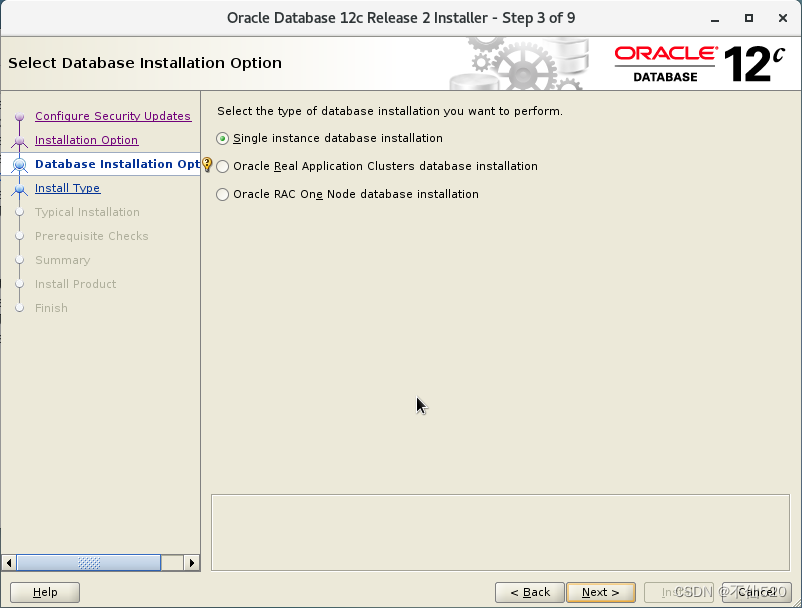Viewport: 802px width, 608px height.
Task: Open the Configure Security Updates step
Action: click(x=113, y=116)
